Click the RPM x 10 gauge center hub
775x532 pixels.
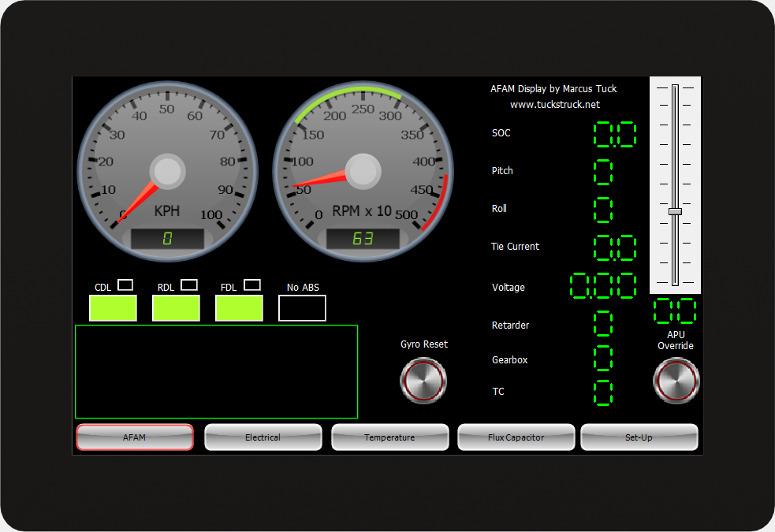coord(363,171)
